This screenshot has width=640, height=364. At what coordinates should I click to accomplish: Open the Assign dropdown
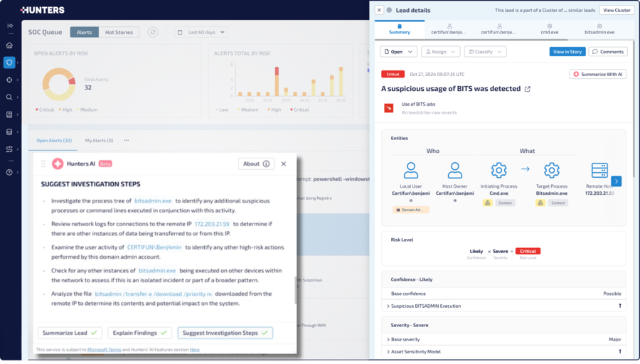click(x=440, y=52)
